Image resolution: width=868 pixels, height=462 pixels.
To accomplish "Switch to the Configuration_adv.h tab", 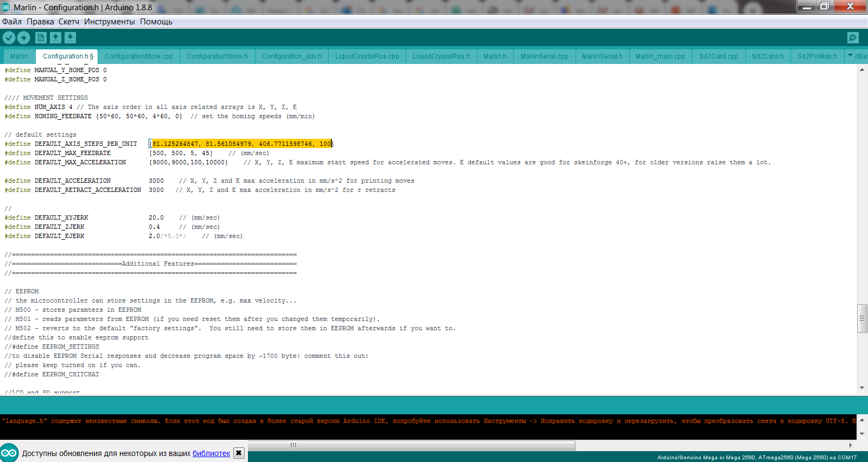I will point(291,56).
